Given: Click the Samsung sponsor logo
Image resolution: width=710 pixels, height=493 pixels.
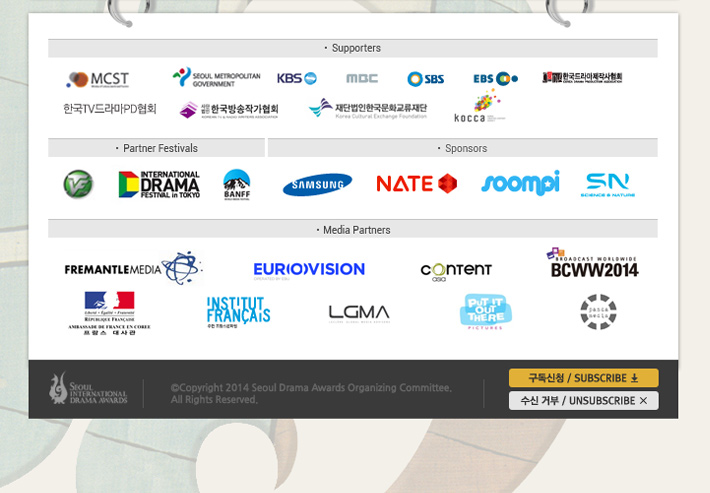Looking at the screenshot, I should [x=317, y=184].
